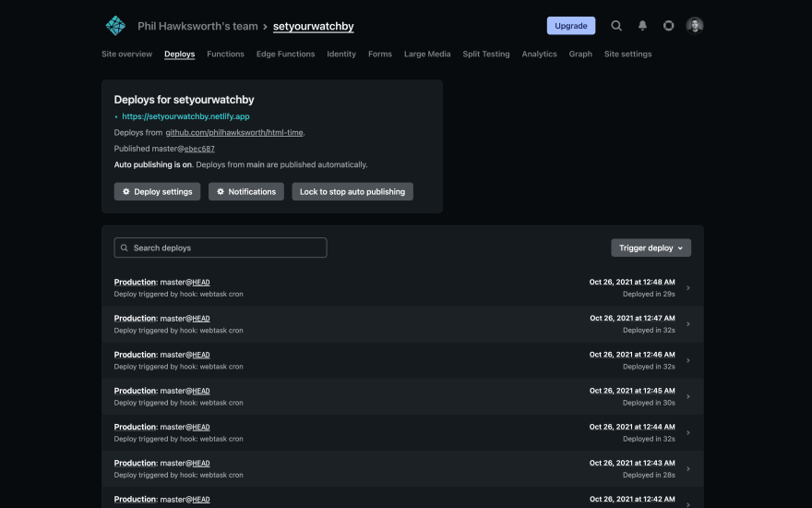Image resolution: width=812 pixels, height=508 pixels.
Task: Open the 12:45 AM deploy chevron
Action: pos(688,396)
